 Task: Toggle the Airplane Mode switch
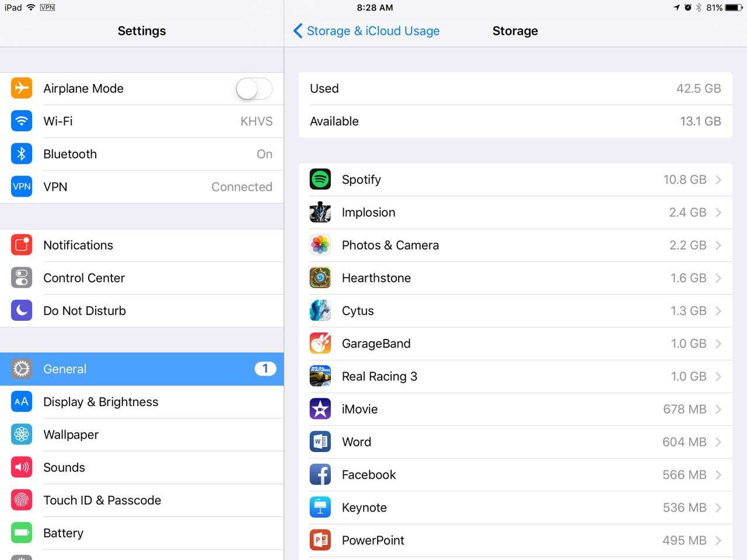(254, 89)
